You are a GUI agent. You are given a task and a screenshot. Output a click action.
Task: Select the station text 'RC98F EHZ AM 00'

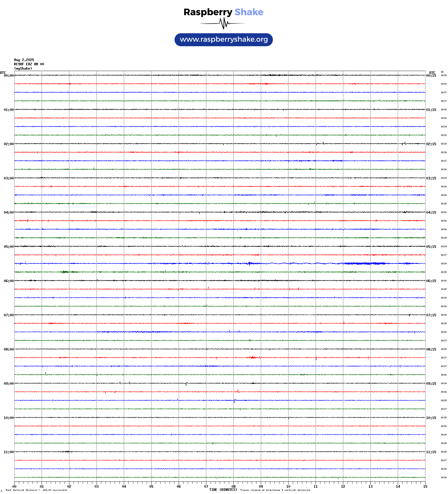coord(29,64)
